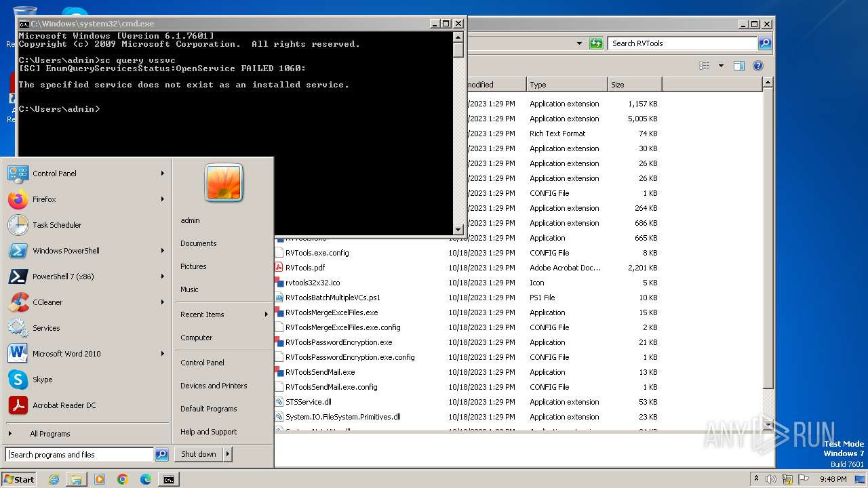Click the Action Center flag tray icon

[x=802, y=479]
